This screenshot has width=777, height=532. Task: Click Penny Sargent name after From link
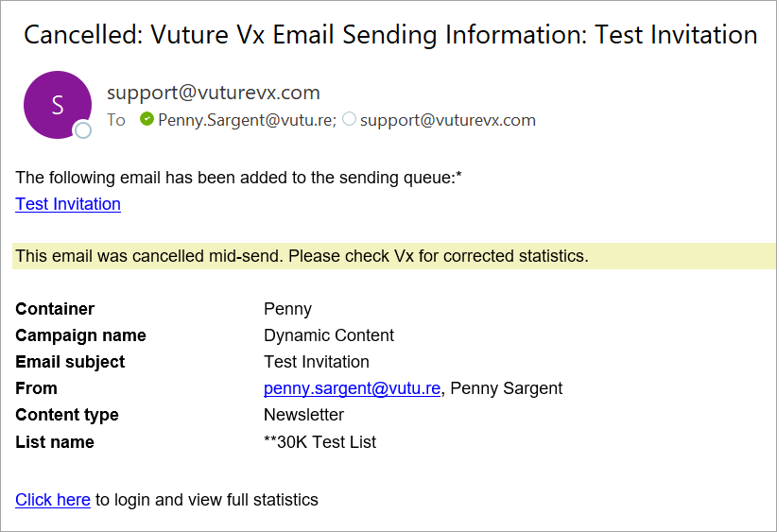coord(506,388)
